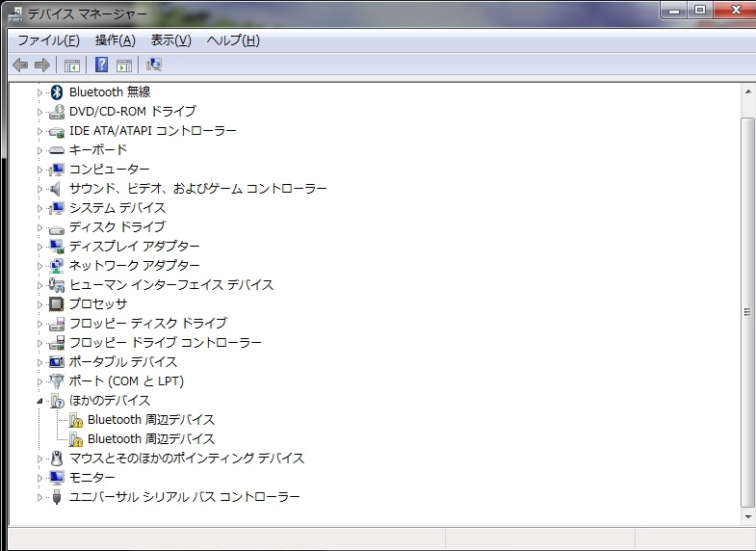756x551 pixels.
Task: Click the ポート (COM と LPT) icon
Action: [x=57, y=381]
